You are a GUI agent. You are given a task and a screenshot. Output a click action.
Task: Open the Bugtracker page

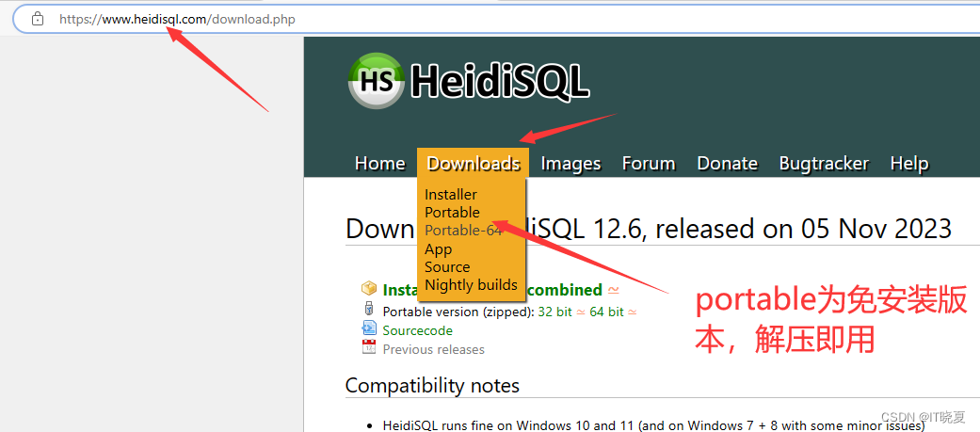click(x=824, y=164)
